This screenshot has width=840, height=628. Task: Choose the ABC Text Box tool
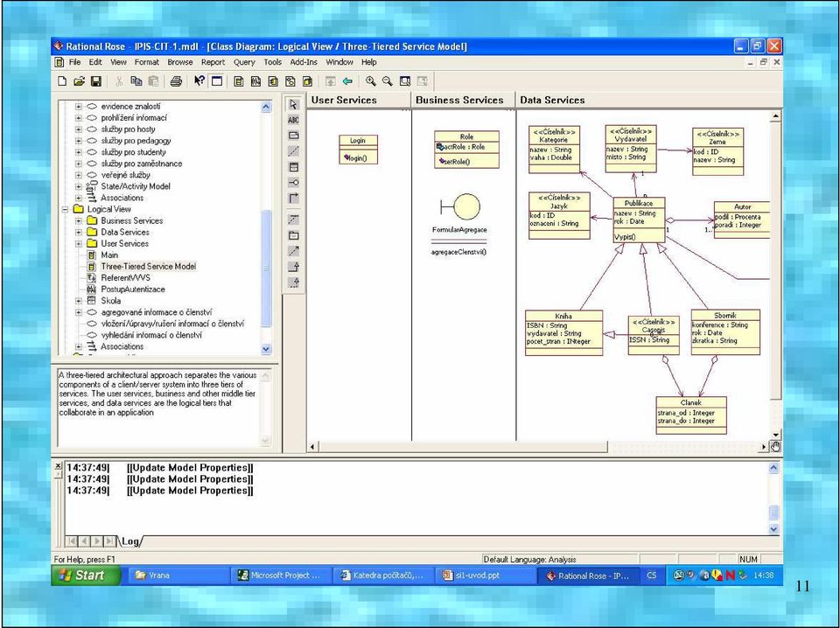(294, 120)
